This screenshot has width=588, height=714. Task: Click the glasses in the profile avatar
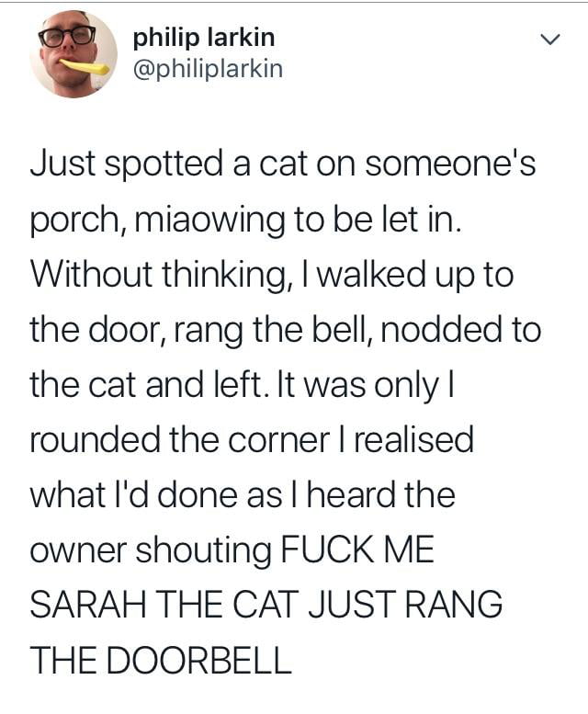point(67,37)
